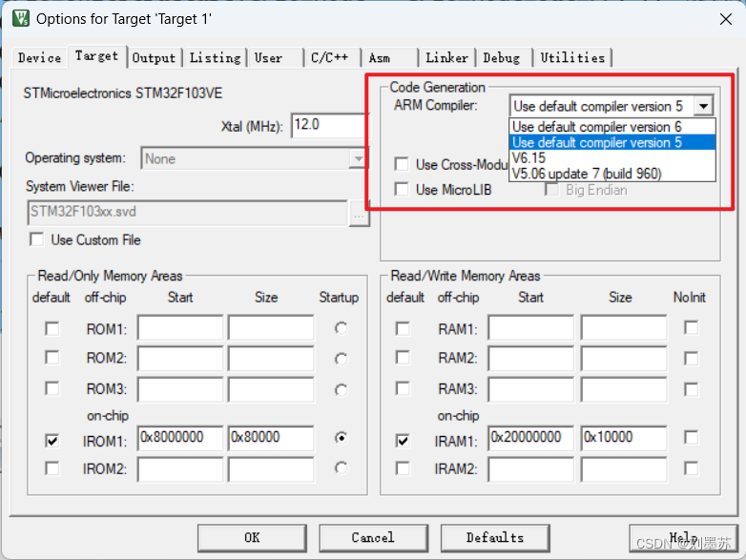This screenshot has width=746, height=560.
Task: Click the ROM1 Size field
Action: click(x=271, y=327)
